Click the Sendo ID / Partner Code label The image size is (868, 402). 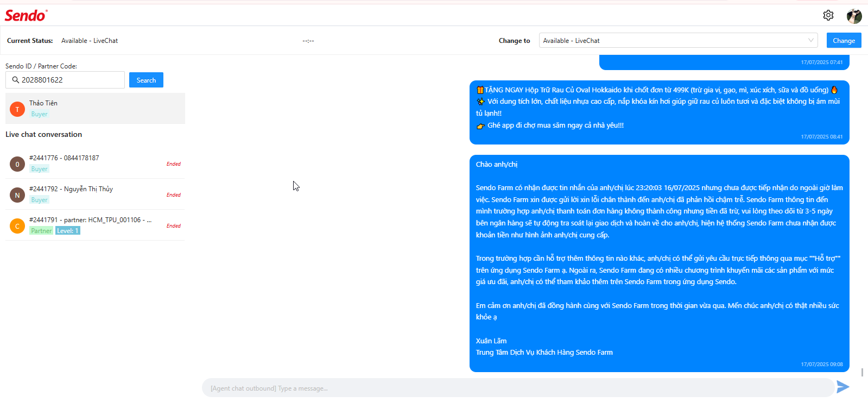point(41,66)
